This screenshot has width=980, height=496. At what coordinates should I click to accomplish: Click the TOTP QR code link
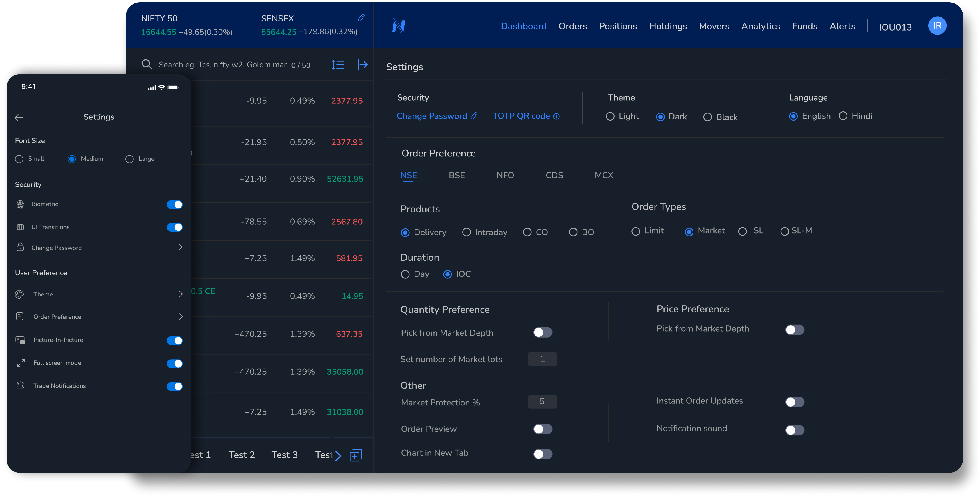pyautogui.click(x=521, y=116)
